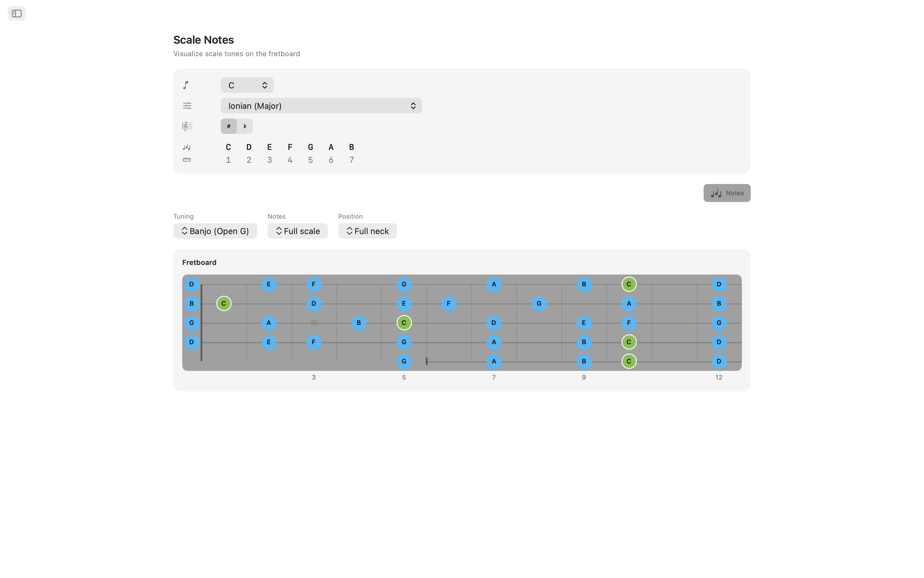Click A note on B string fret 10

tap(629, 303)
